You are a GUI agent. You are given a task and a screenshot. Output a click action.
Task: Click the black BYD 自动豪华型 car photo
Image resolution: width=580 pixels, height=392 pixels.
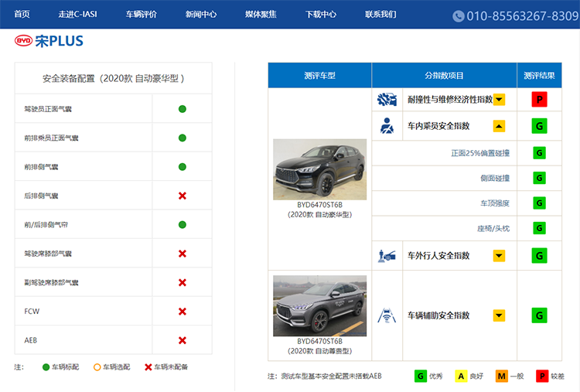pyautogui.click(x=320, y=169)
